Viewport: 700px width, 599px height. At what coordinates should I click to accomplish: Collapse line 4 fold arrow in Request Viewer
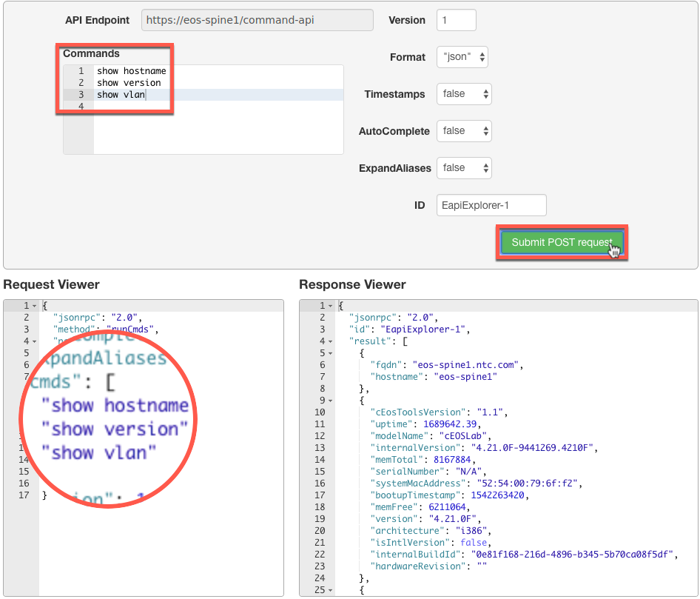[34, 341]
